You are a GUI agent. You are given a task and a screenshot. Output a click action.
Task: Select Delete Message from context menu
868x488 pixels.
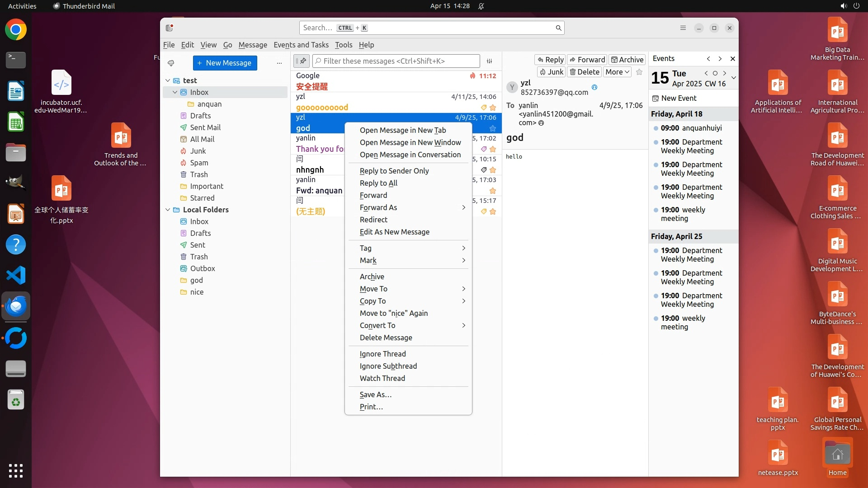pyautogui.click(x=386, y=338)
